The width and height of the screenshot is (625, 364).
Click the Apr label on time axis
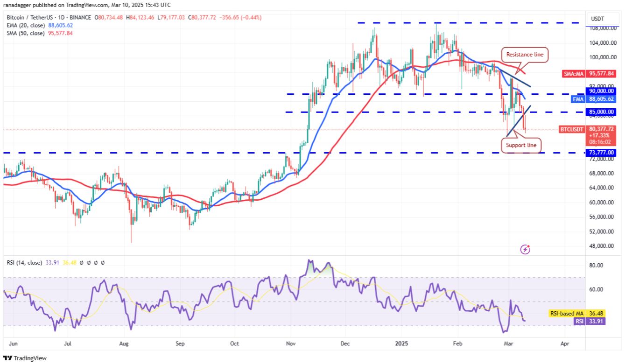pos(564,343)
